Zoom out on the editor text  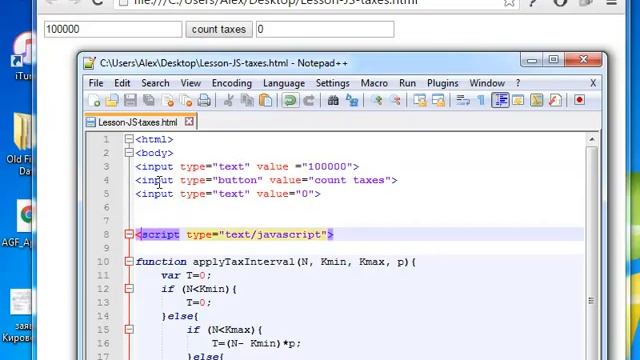tap(396, 100)
